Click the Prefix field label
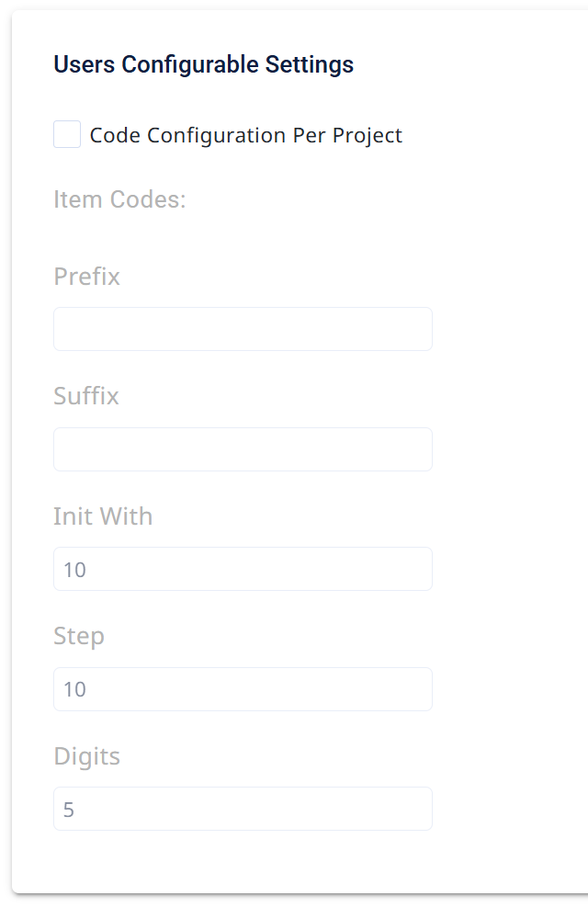 click(x=86, y=277)
